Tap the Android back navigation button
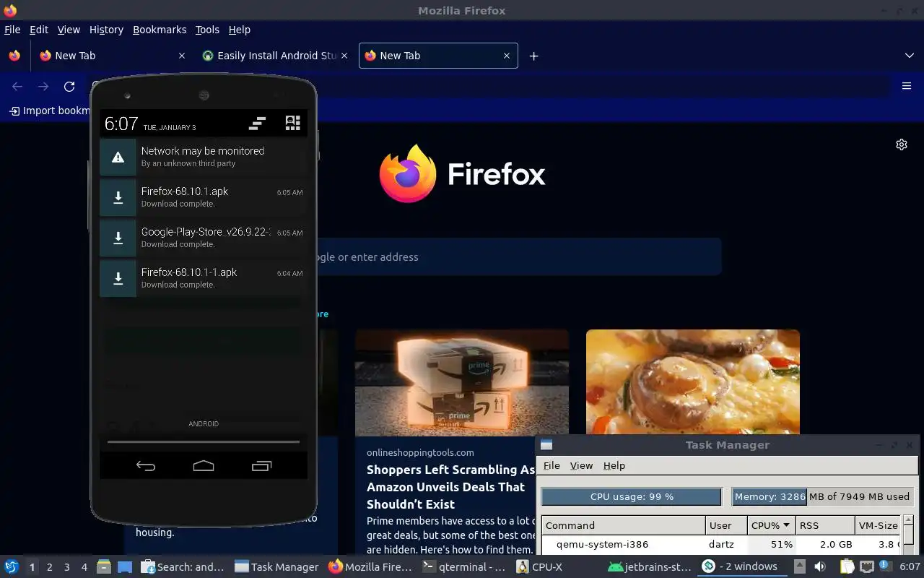This screenshot has width=924, height=578. 146,466
